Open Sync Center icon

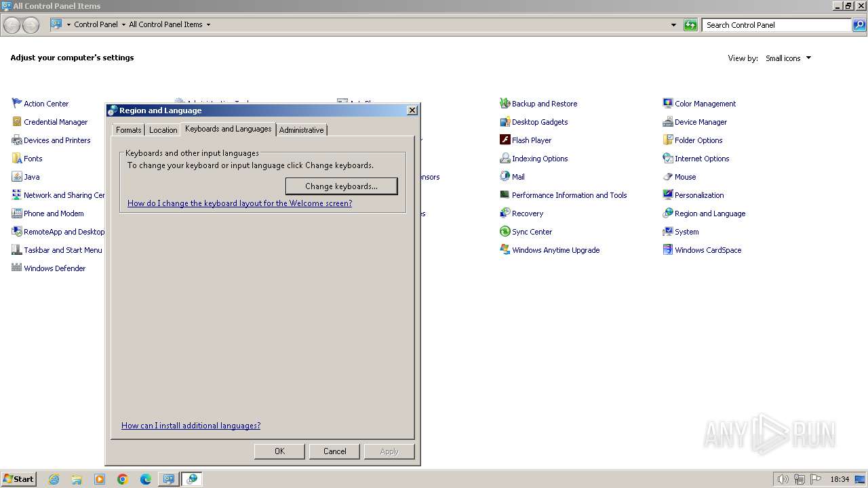coord(505,232)
